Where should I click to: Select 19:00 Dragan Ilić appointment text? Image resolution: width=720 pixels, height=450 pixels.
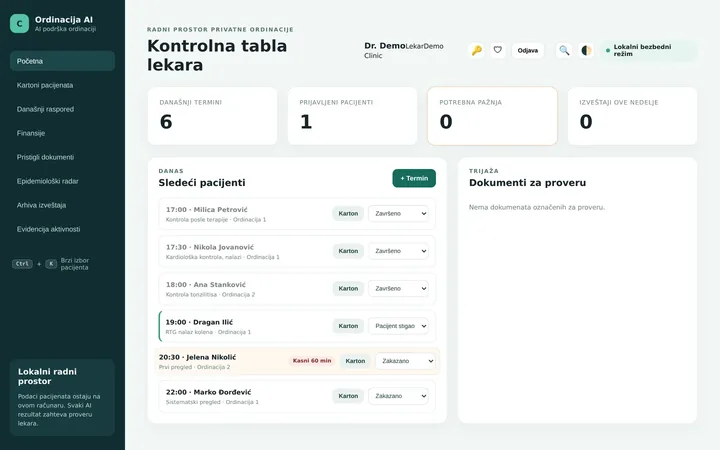[x=199, y=322]
